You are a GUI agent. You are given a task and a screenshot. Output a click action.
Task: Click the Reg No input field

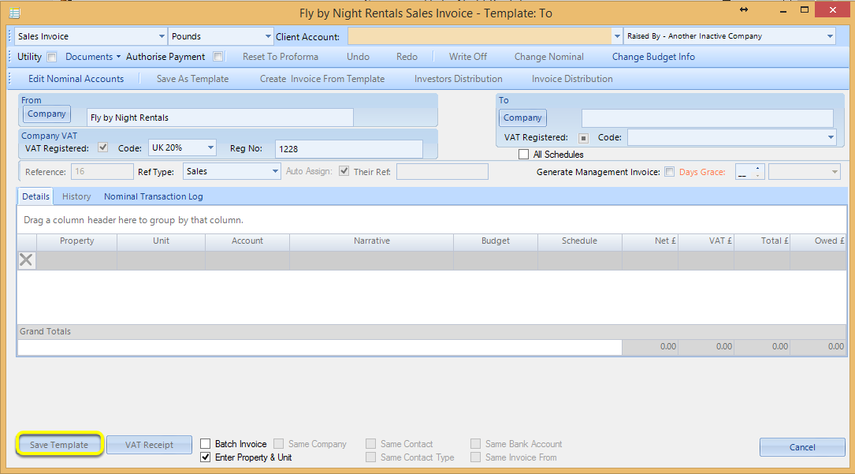348,149
